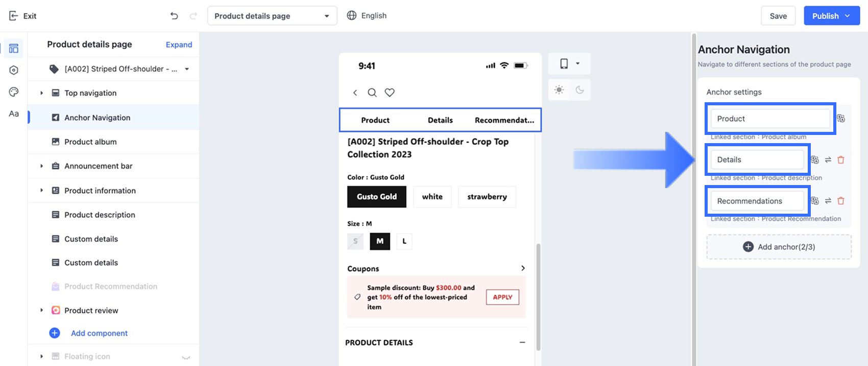Show the hidden Floating icon component
868x366 pixels.
point(186,357)
